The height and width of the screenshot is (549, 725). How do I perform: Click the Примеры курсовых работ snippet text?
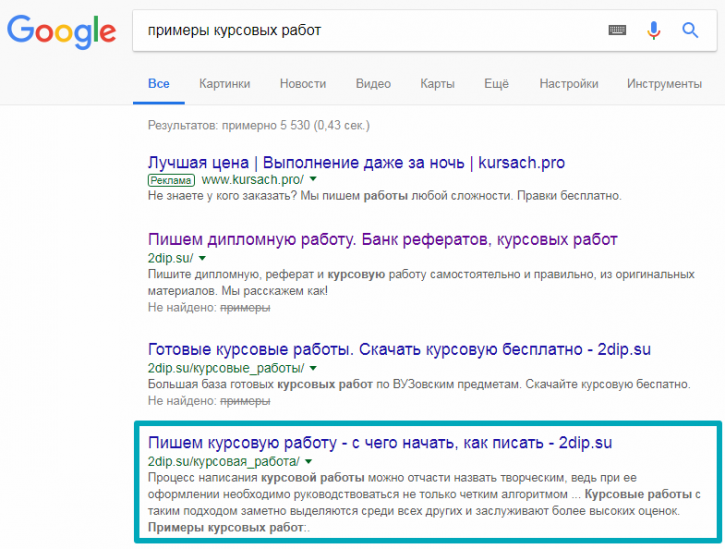point(226,527)
